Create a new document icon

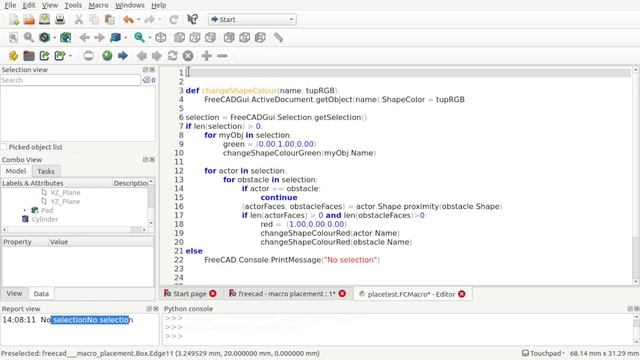[x=13, y=19]
